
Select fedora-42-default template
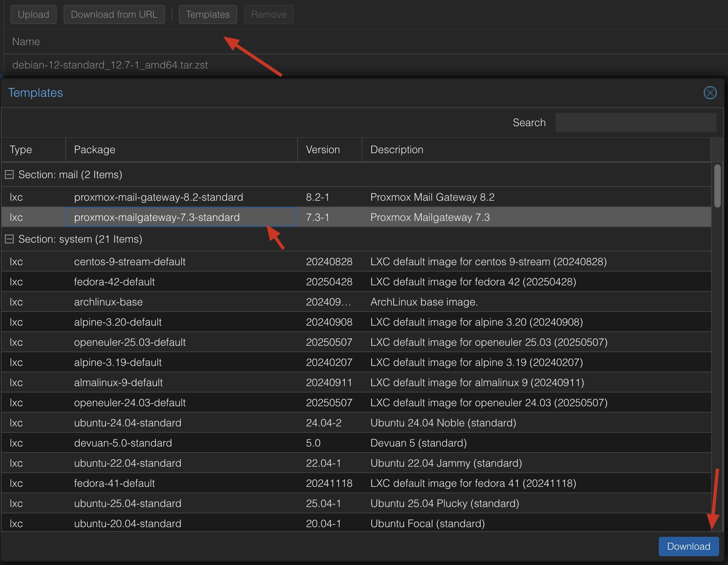tap(356, 282)
